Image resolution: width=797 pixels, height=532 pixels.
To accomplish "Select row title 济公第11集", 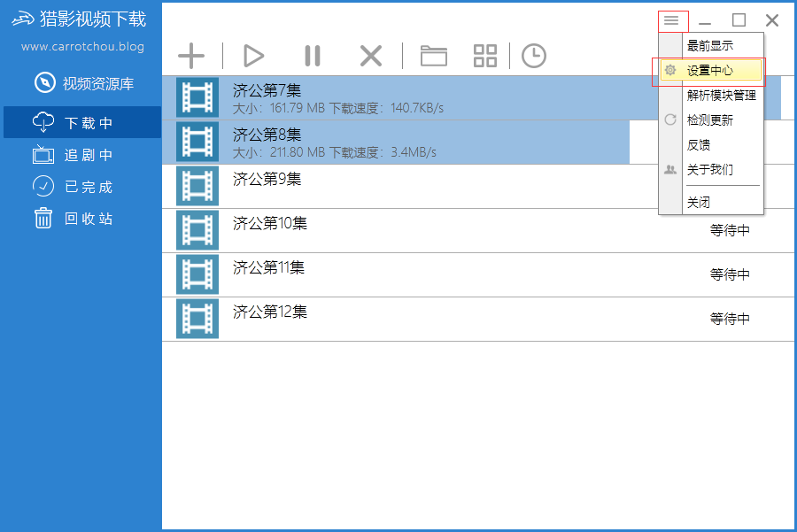I will tap(269, 267).
